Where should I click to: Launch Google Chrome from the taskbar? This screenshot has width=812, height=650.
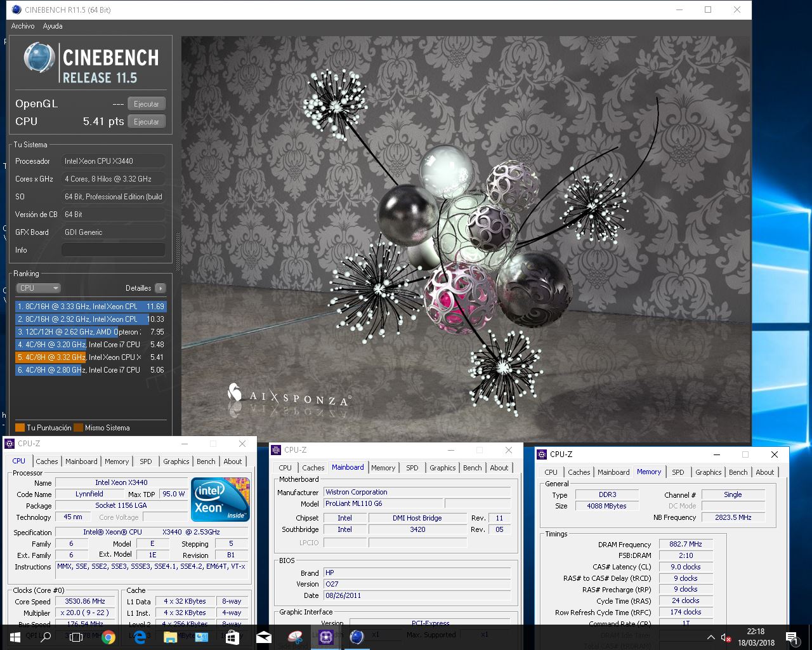(x=108, y=637)
